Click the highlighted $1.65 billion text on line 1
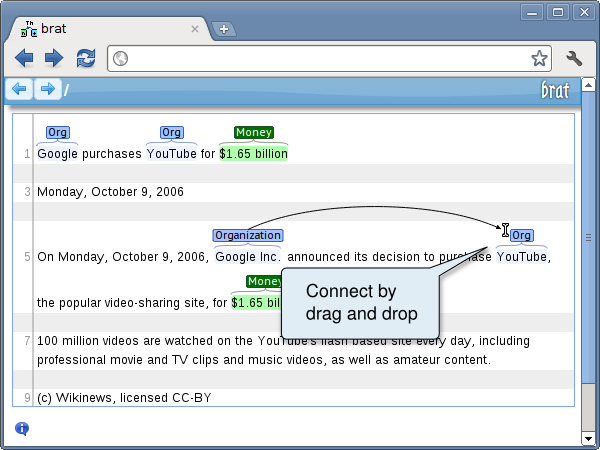 point(253,154)
